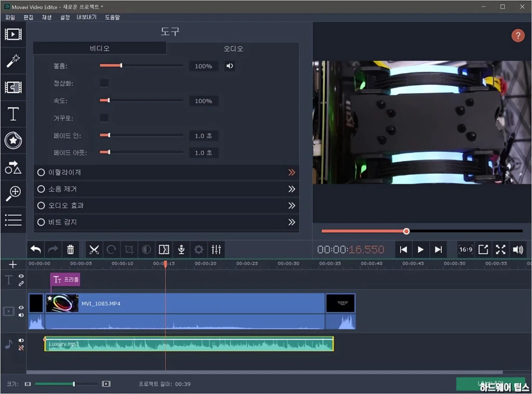Open the Settings menu
532x394 pixels.
[x=65, y=17]
